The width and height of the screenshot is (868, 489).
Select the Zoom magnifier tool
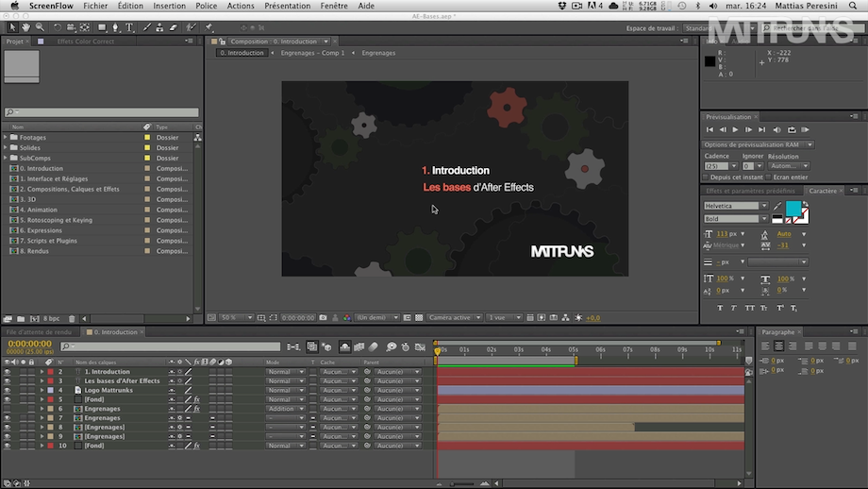click(x=41, y=27)
